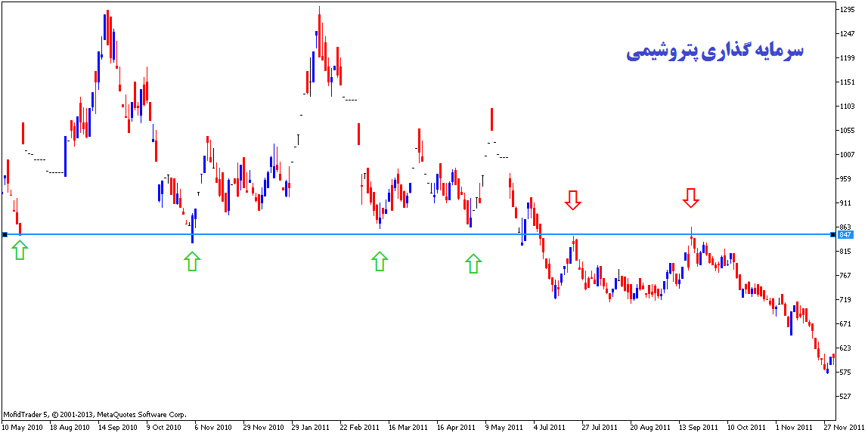Click left anchor point of blue horizontal line
Image resolution: width=868 pixels, height=436 pixels.
[x=5, y=234]
